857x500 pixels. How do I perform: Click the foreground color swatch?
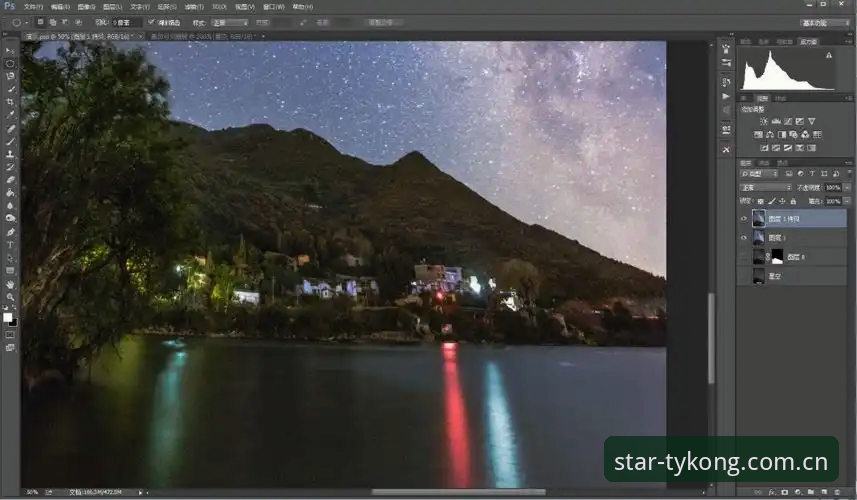tap(7, 317)
